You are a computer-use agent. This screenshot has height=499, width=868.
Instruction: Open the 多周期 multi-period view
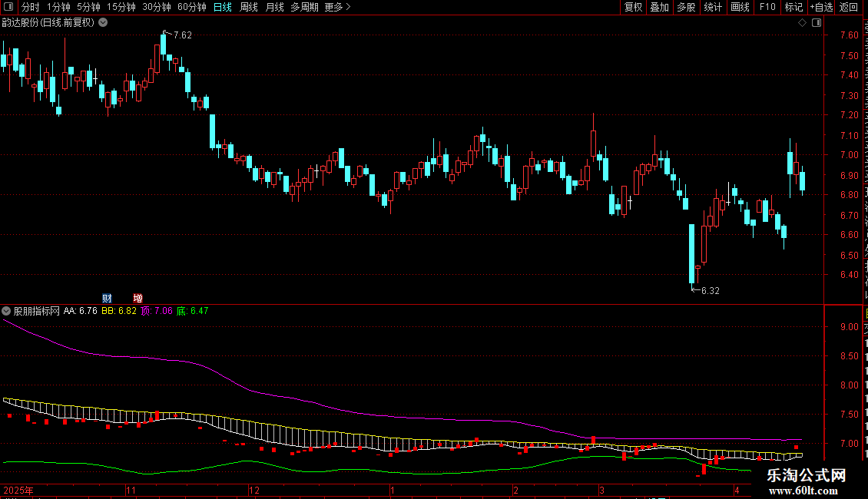click(304, 7)
